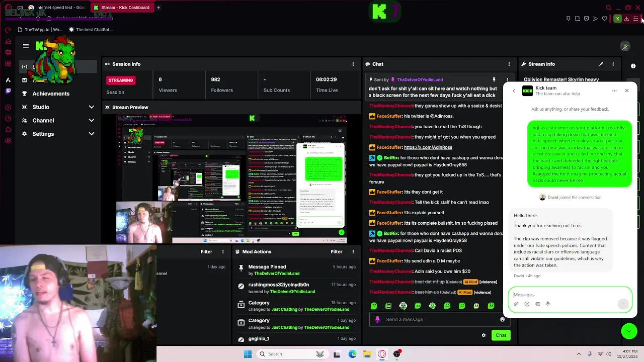Pick the second green Kick emote
Image resolution: width=644 pixels, height=362 pixels.
tap(388, 306)
